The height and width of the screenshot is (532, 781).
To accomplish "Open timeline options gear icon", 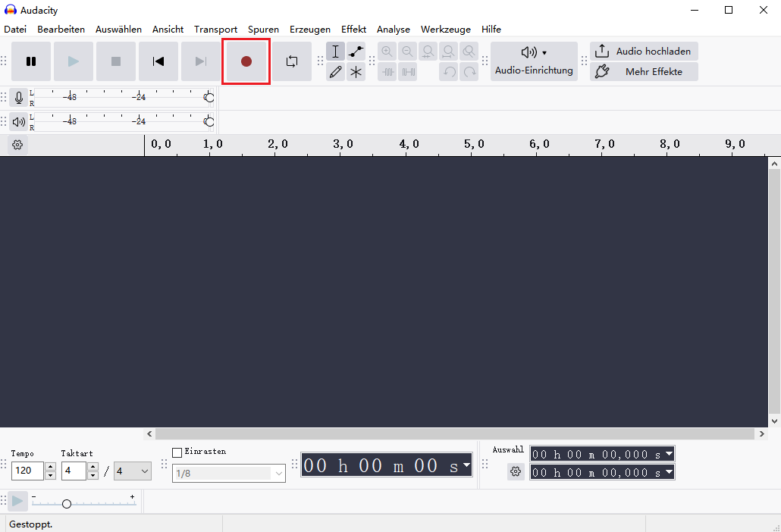I will (17, 145).
